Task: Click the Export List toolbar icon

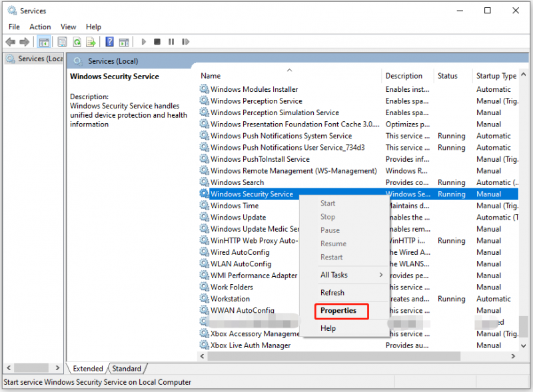Action: (x=91, y=42)
